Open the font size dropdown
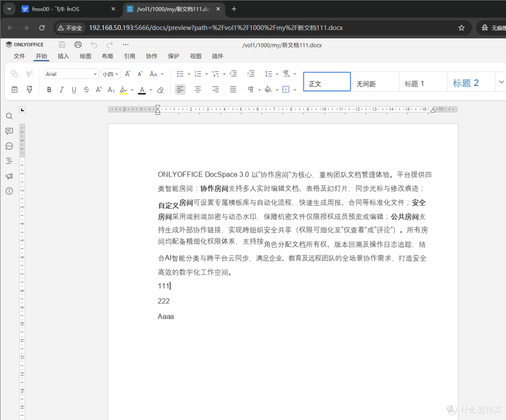 (x=111, y=74)
